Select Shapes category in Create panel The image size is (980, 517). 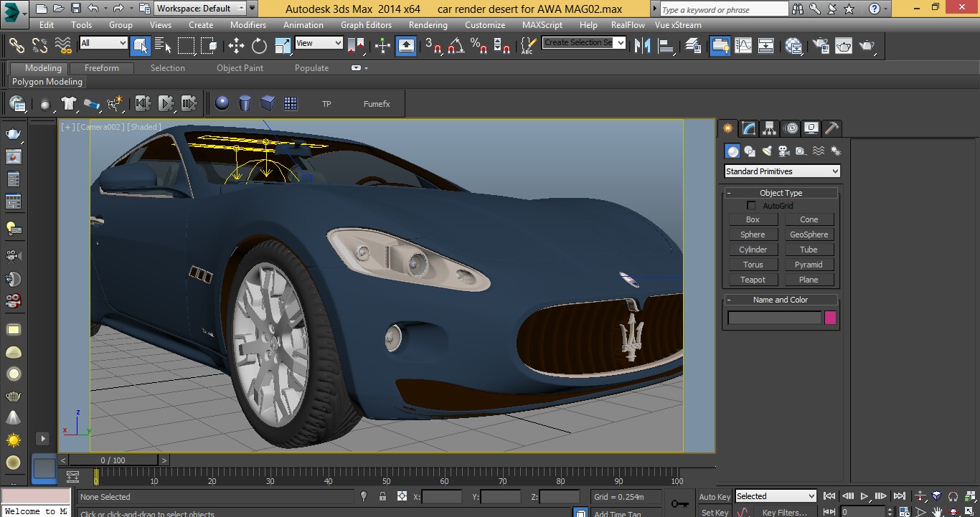[750, 151]
